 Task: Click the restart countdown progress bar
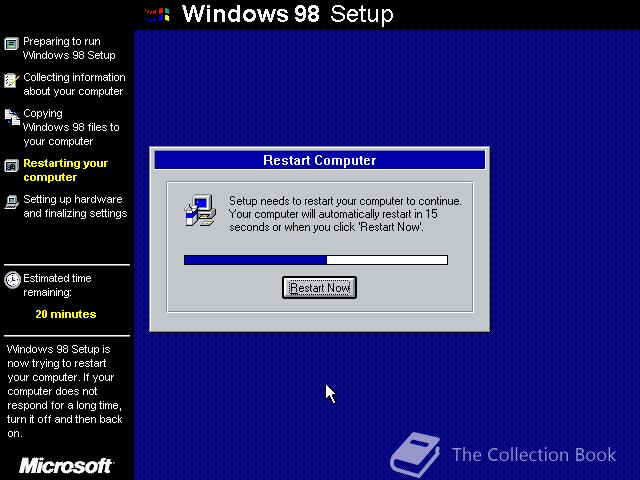click(316, 260)
